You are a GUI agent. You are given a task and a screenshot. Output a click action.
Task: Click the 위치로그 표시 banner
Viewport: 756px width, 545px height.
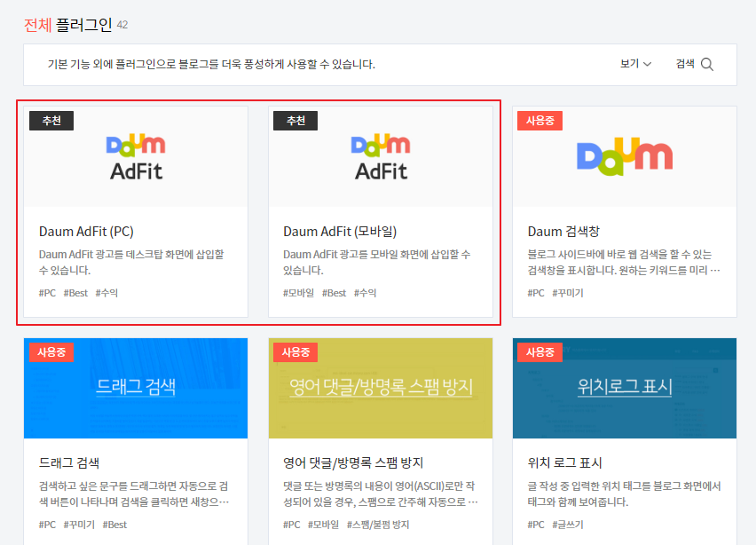coord(625,388)
